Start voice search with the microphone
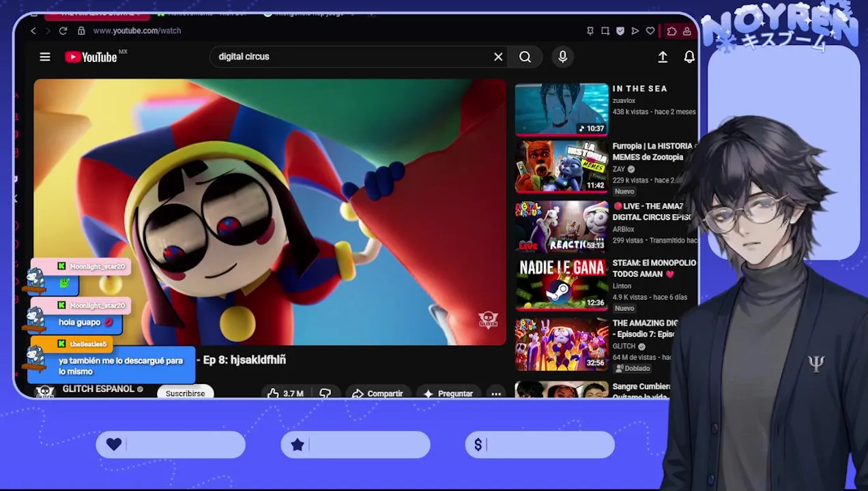The image size is (868, 491). [x=562, y=57]
